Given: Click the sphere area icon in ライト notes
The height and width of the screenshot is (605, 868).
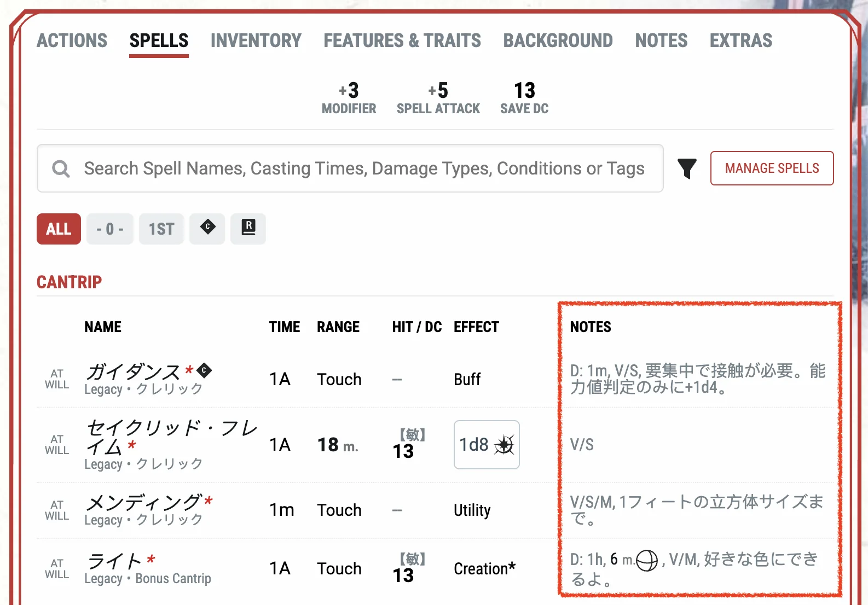Looking at the screenshot, I should pyautogui.click(x=647, y=560).
